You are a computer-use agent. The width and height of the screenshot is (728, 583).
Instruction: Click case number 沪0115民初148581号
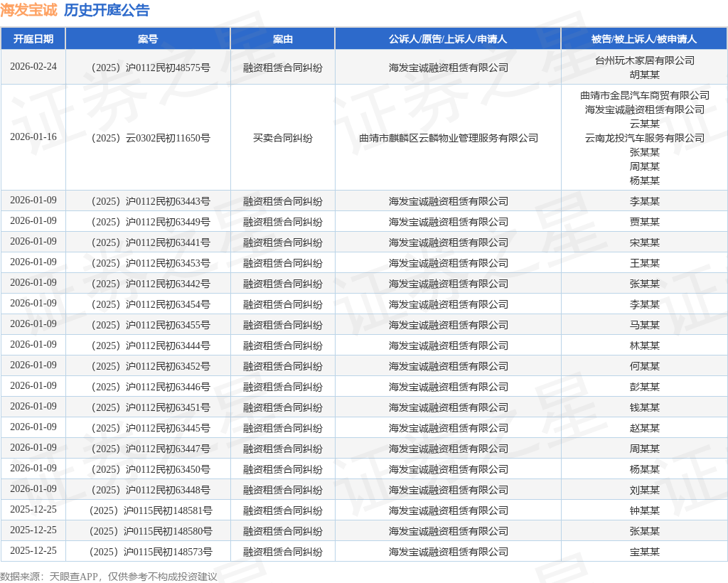pyautogui.click(x=151, y=511)
